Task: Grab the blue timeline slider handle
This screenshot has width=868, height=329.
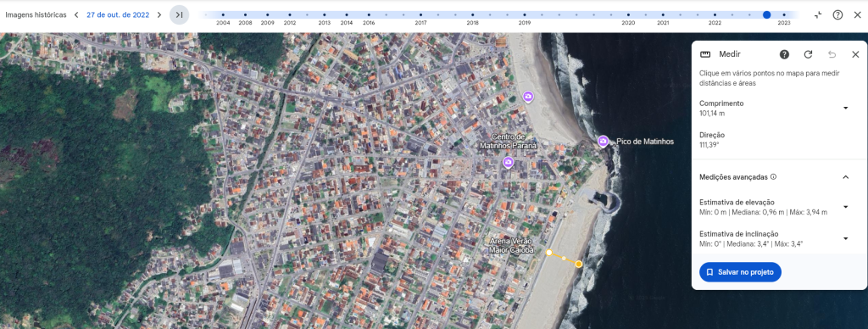Action: pyautogui.click(x=766, y=15)
